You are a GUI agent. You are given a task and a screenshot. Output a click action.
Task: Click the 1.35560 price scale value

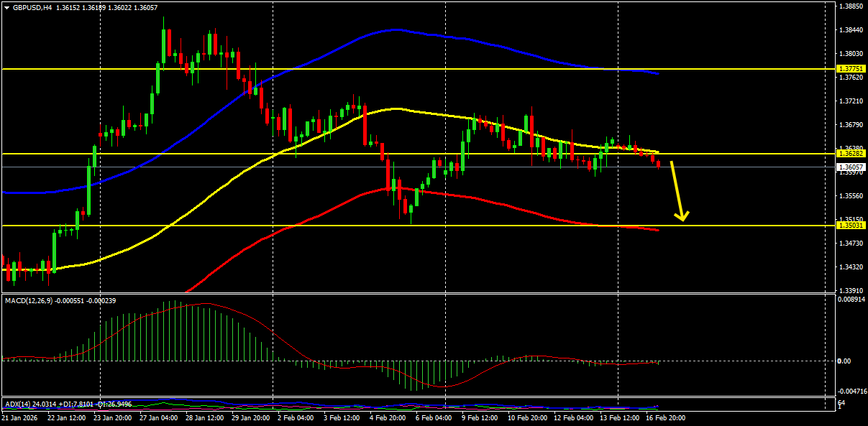tap(851, 196)
